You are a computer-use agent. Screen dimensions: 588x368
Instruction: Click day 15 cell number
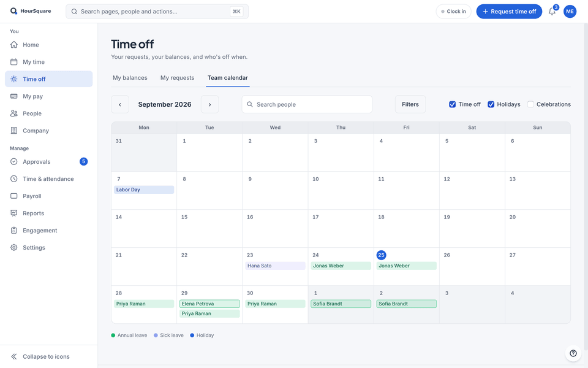pos(184,217)
